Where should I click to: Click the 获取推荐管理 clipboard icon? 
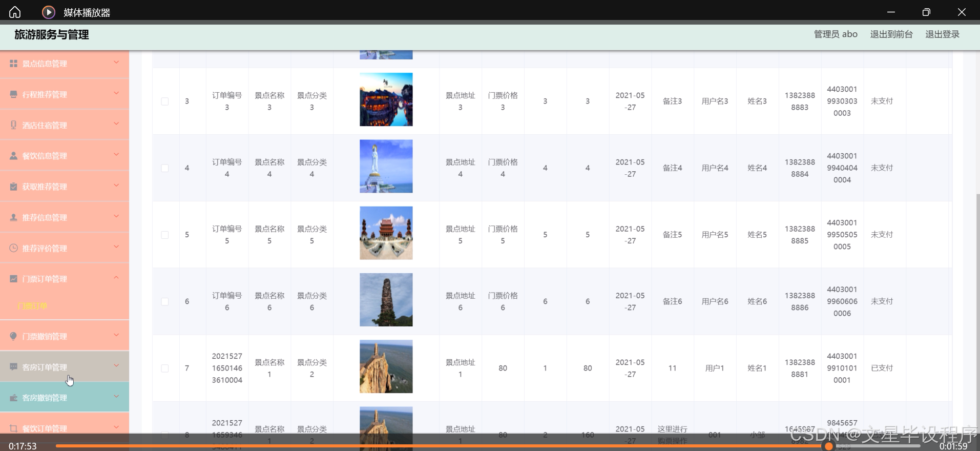(x=14, y=187)
